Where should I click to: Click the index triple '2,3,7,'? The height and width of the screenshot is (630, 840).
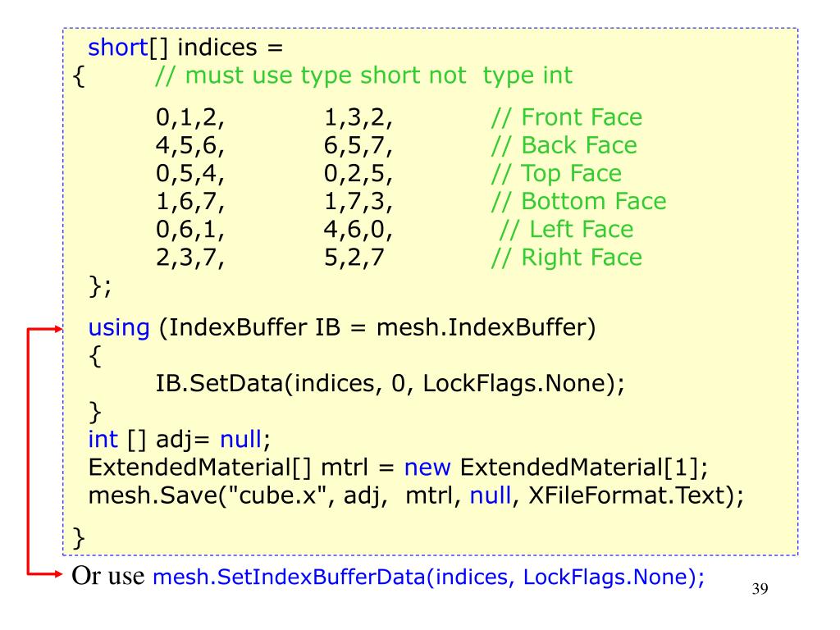pyautogui.click(x=190, y=258)
